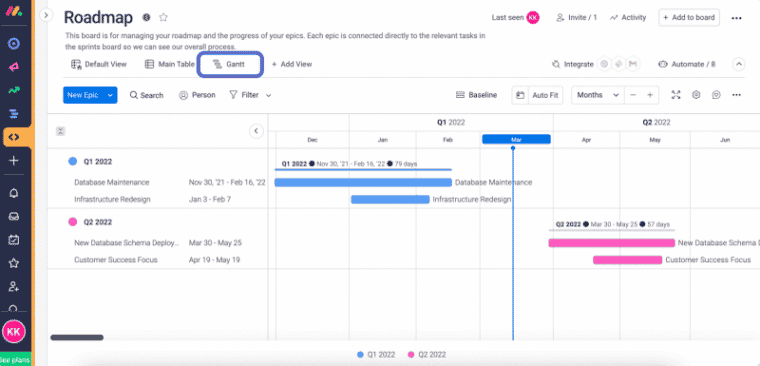Select the dev code brackets icon
This screenshot has height=366, width=760.
point(14,137)
